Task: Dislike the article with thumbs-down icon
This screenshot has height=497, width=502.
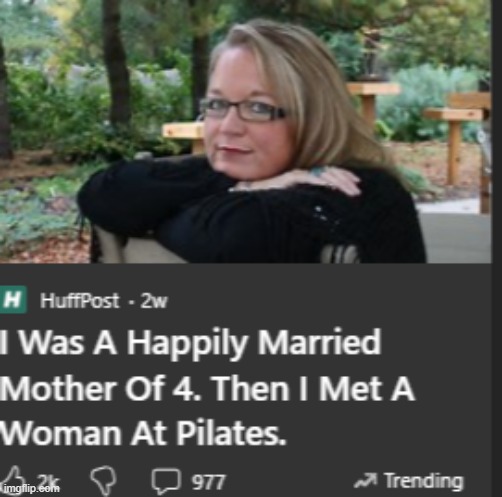Action: tap(104, 481)
